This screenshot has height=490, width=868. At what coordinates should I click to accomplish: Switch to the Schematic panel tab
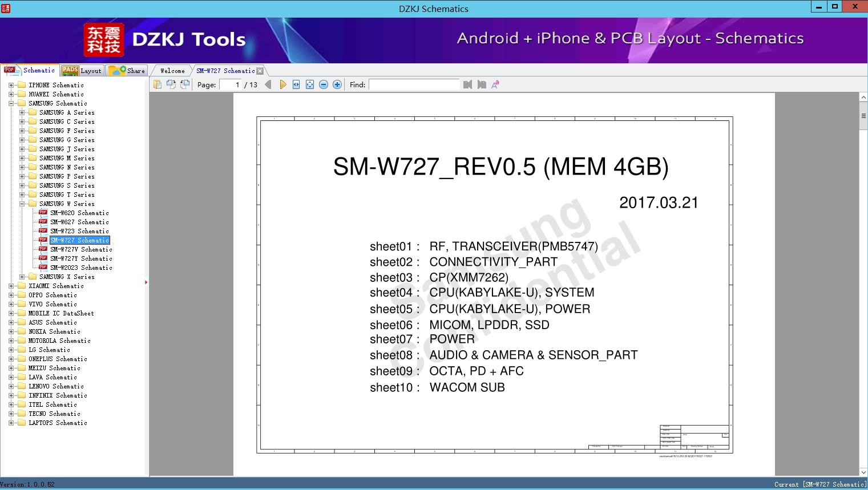tap(30, 70)
